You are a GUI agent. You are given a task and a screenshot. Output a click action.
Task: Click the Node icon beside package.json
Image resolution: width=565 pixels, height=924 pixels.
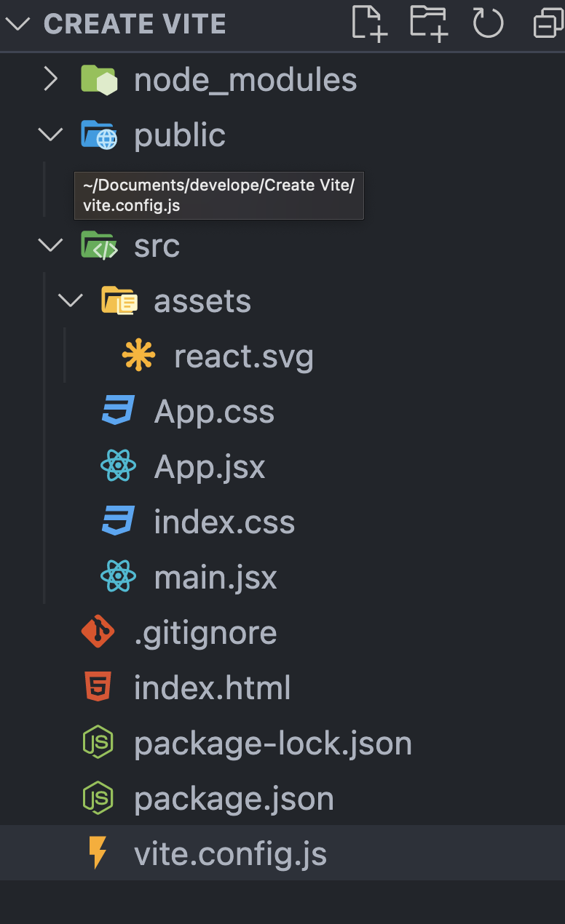pyautogui.click(x=98, y=798)
